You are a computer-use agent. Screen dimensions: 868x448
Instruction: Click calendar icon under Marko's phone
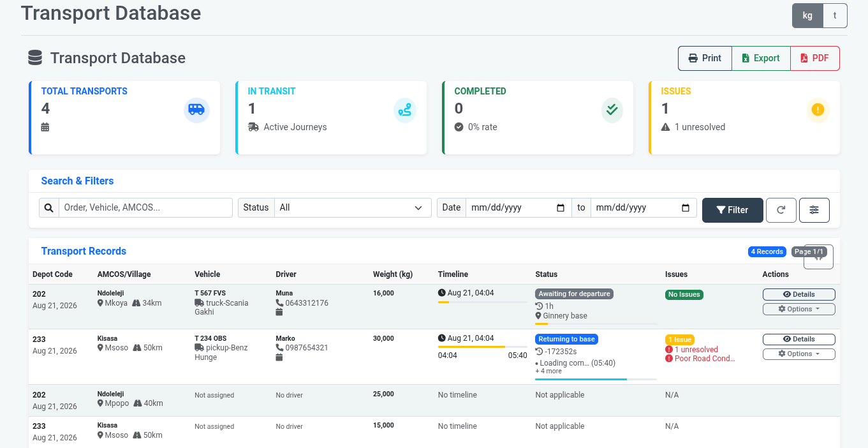point(279,357)
